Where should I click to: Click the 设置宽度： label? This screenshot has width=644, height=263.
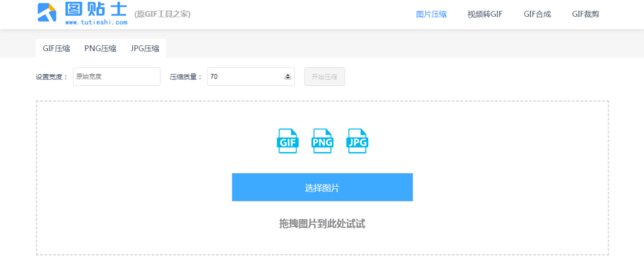click(x=52, y=77)
